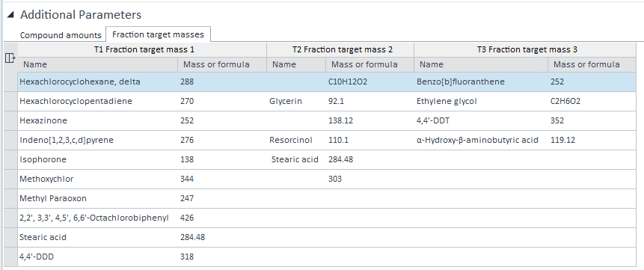Select the Methyl Paraoxon row header
This screenshot has height=270, width=644.
point(10,198)
